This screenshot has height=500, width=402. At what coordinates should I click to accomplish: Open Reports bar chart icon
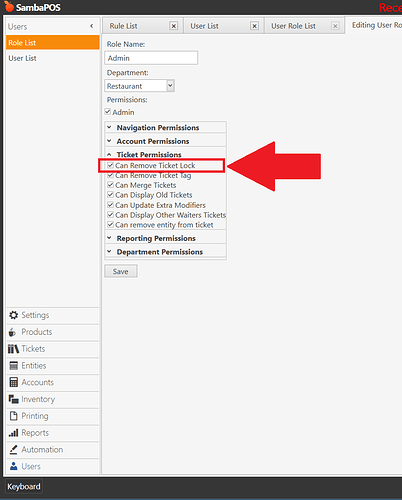click(x=14, y=433)
